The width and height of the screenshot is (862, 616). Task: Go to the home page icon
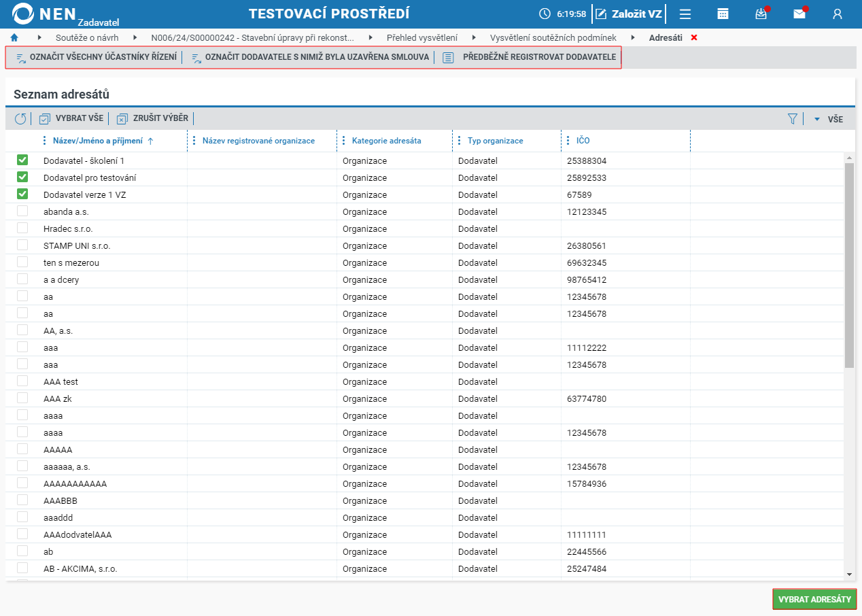pyautogui.click(x=14, y=37)
